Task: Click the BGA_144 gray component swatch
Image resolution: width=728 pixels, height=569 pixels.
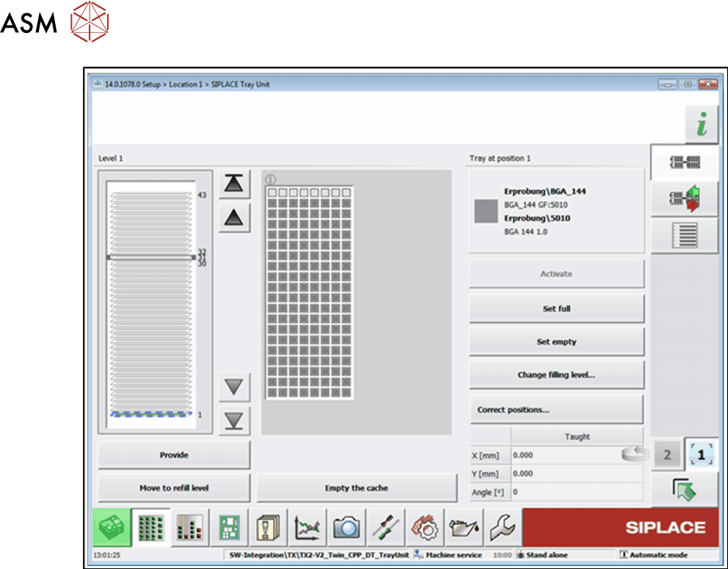Action: (486, 211)
